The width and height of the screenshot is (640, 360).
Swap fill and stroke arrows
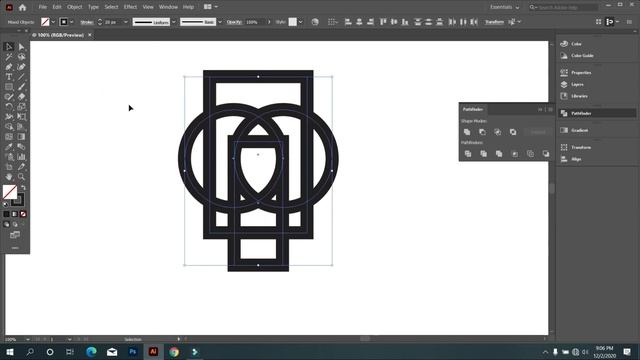[23, 188]
